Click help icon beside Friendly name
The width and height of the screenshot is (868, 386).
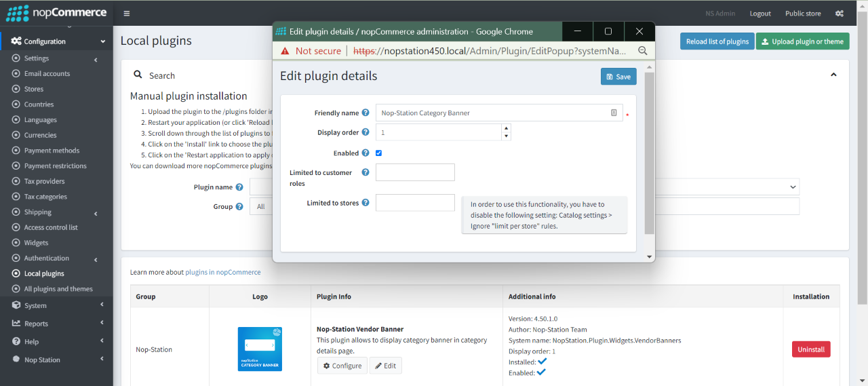366,113
